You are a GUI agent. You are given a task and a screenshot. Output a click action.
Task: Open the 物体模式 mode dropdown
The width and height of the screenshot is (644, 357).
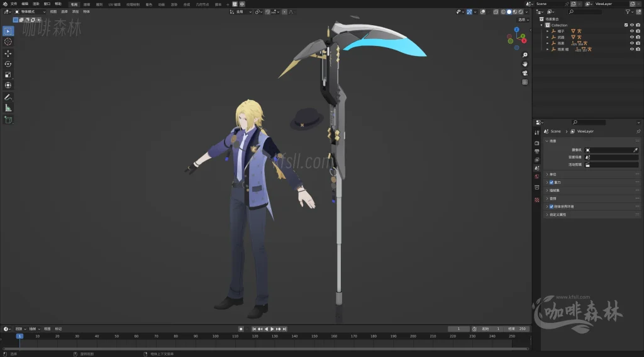point(30,12)
